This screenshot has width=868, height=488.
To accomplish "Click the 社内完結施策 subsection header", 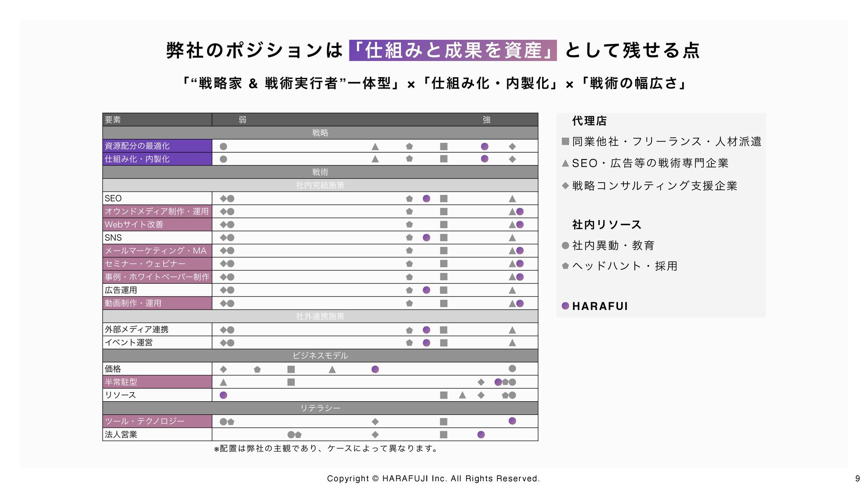I will tap(320, 185).
